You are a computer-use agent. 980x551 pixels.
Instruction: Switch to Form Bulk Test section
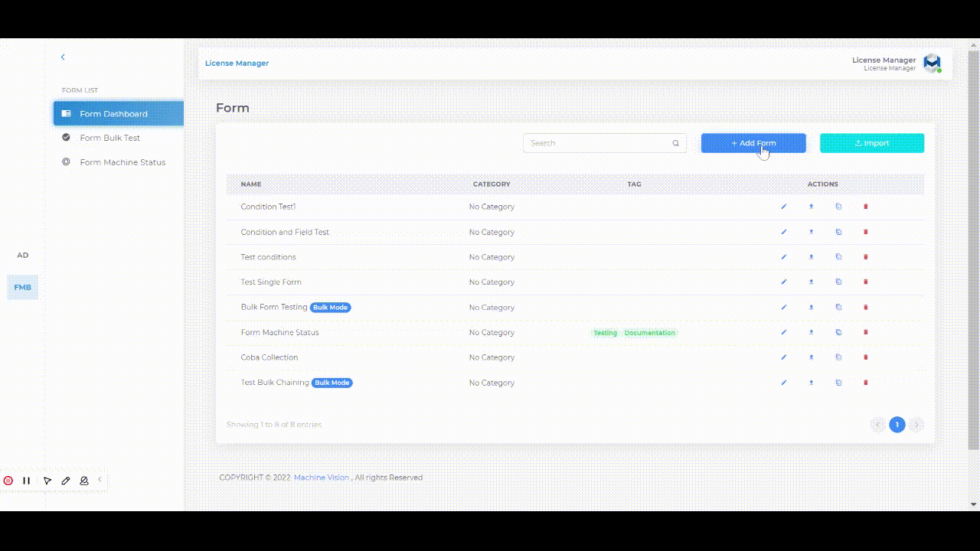[x=111, y=137]
